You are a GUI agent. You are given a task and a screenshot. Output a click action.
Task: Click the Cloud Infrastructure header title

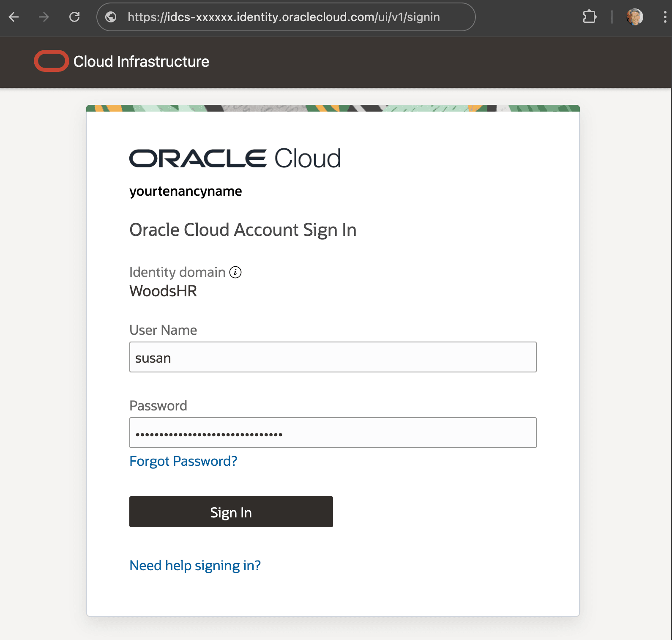pos(141,62)
